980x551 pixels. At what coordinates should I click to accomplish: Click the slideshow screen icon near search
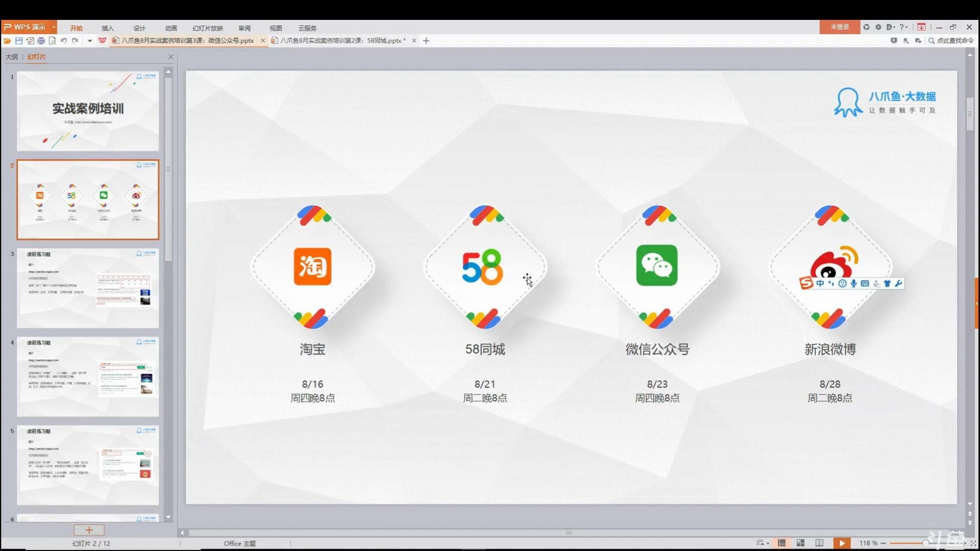[x=894, y=41]
